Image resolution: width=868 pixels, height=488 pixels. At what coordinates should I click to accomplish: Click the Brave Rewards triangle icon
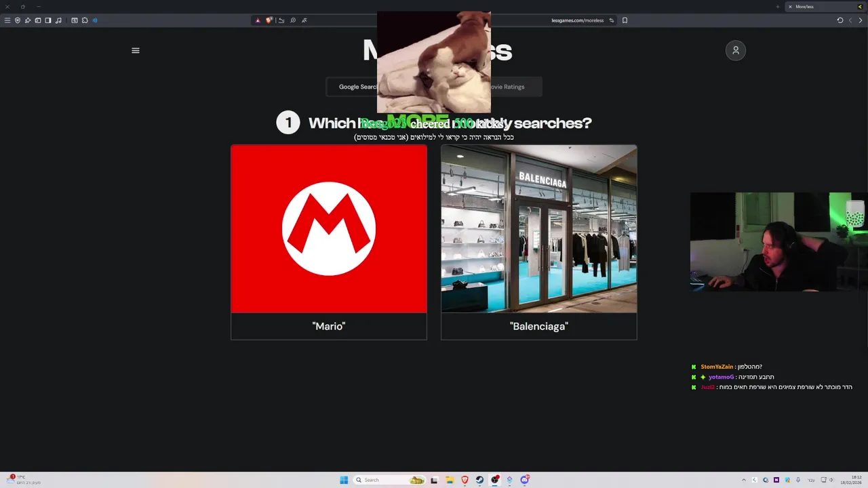click(x=258, y=20)
